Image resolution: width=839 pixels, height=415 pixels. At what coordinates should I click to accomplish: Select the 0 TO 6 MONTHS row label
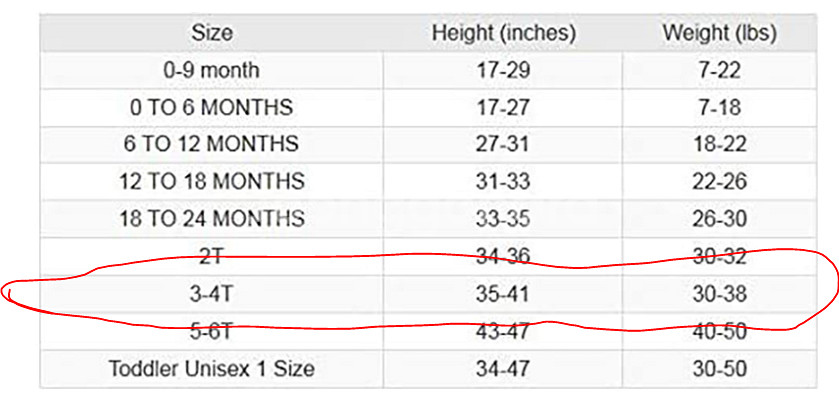coord(211,107)
